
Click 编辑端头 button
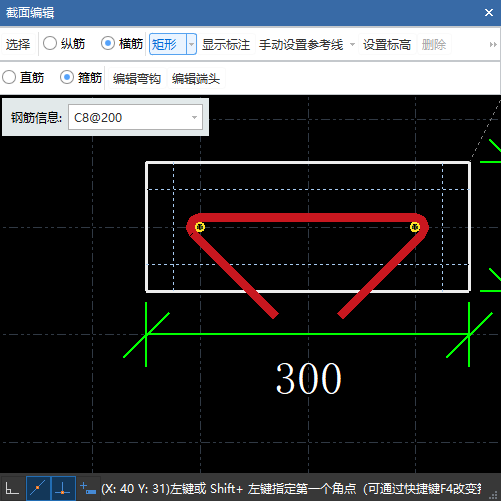(196, 79)
